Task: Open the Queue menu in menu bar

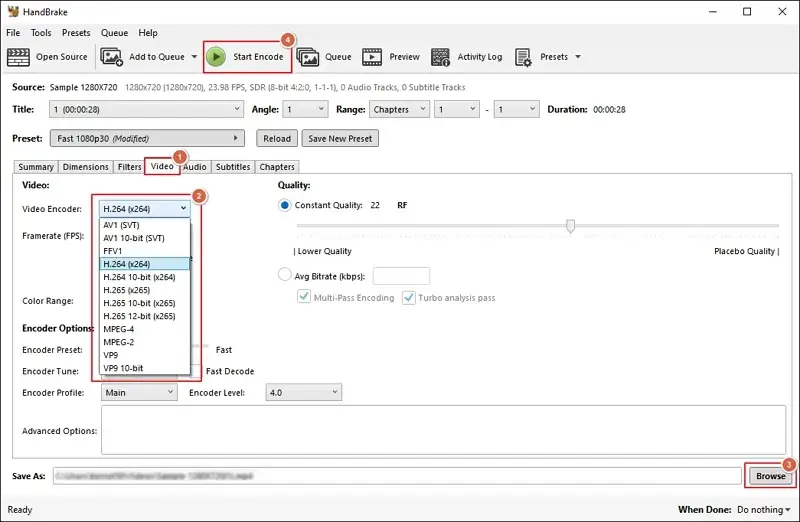Action: point(114,33)
